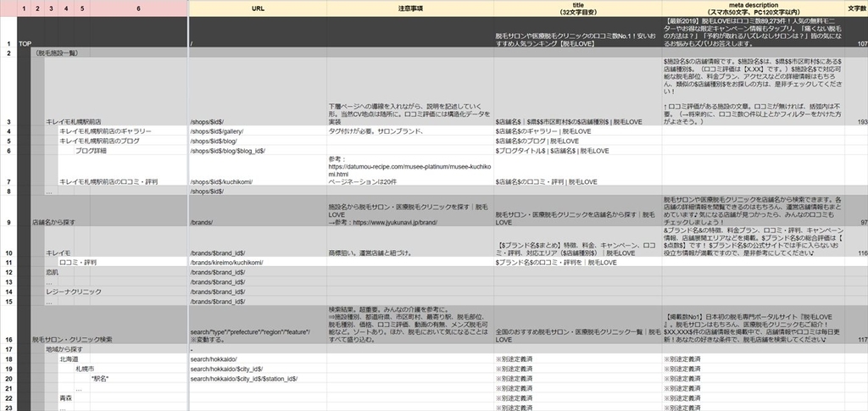The image size is (868, 411).
Task: Click the ※別途定義済 title cell in row 18
Action: tap(577, 359)
